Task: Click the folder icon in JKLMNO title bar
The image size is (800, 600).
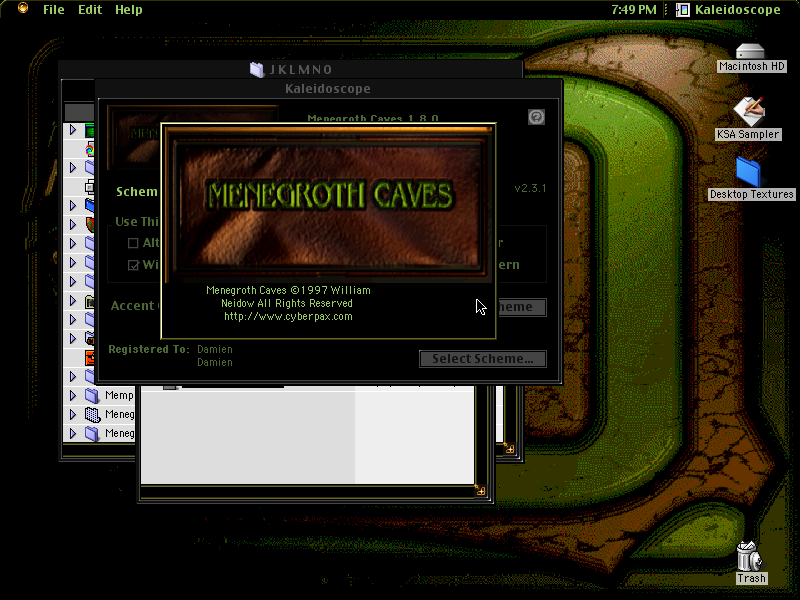Action: coord(257,69)
